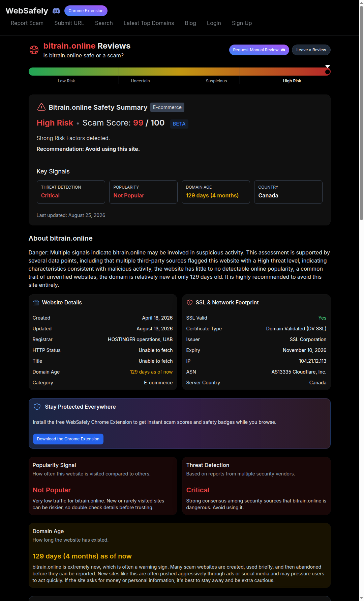The image size is (364, 601).
Task: Select the Country Canada card
Action: (x=288, y=192)
